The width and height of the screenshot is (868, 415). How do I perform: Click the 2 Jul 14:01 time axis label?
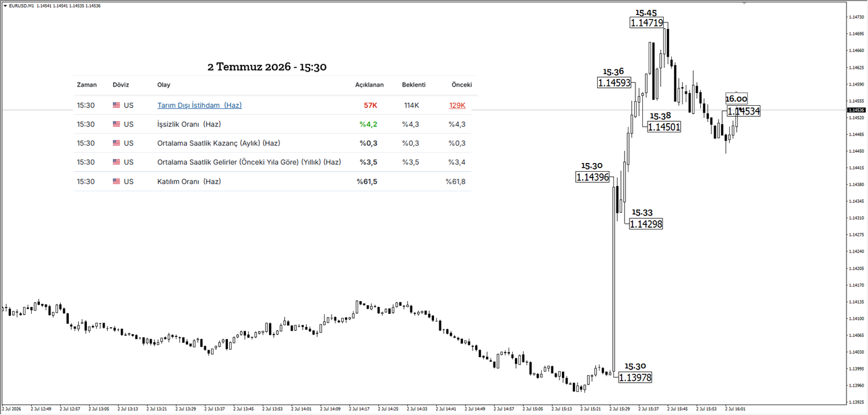click(301, 409)
